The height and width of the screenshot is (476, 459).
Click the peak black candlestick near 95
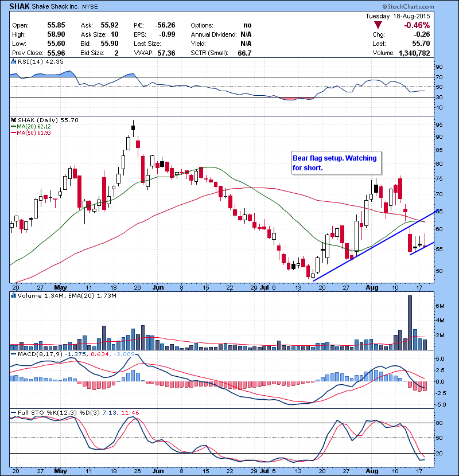coord(133,128)
